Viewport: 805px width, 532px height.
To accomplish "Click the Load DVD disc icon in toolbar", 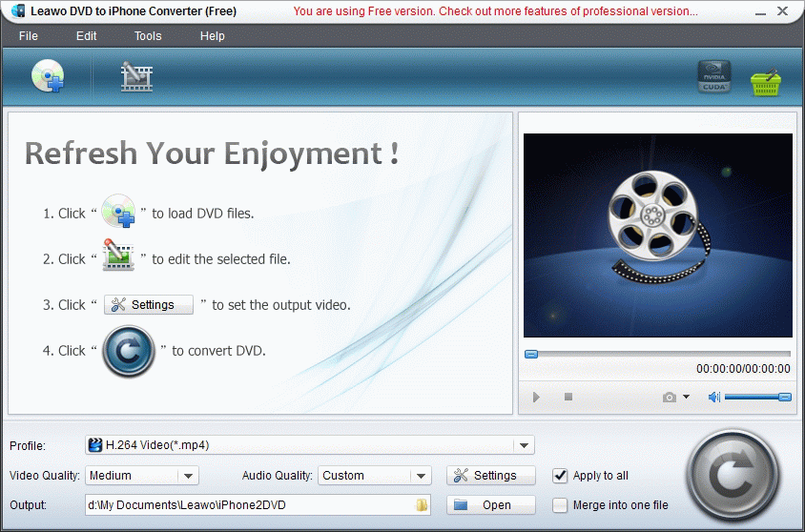I will click(47, 76).
